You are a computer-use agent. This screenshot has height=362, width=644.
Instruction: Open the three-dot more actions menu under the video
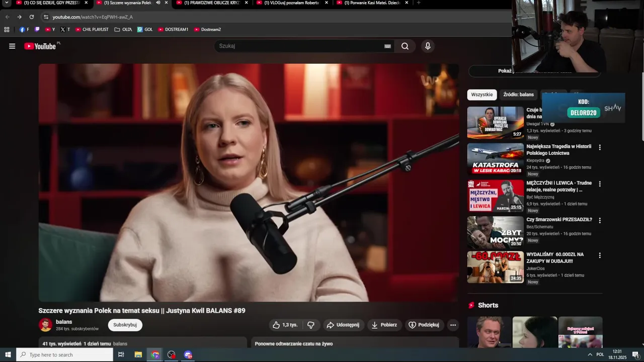click(x=453, y=325)
